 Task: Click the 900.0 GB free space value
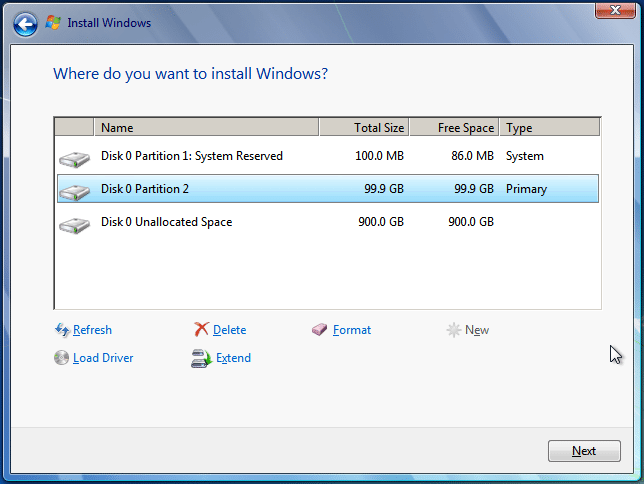(x=471, y=222)
